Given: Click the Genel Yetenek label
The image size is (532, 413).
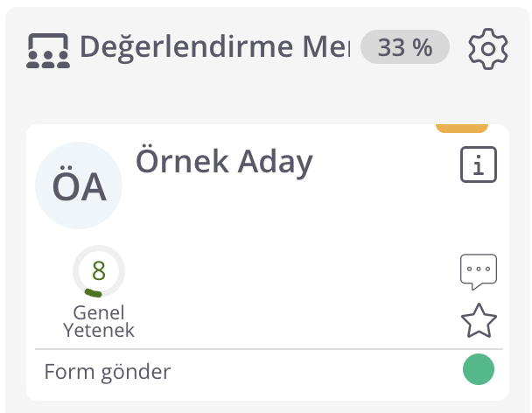Looking at the screenshot, I should pos(99,321).
